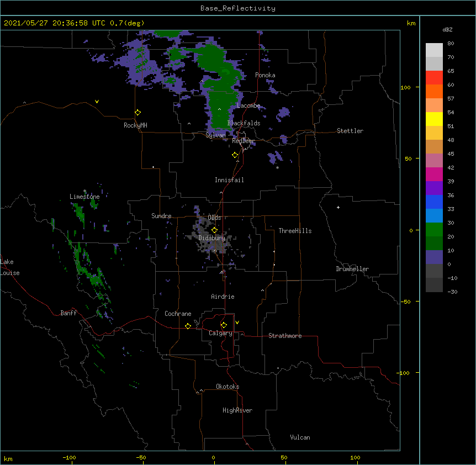The image size is (476, 465).
Task: Select the -100 tick on the bottom axis
Action: (69, 458)
